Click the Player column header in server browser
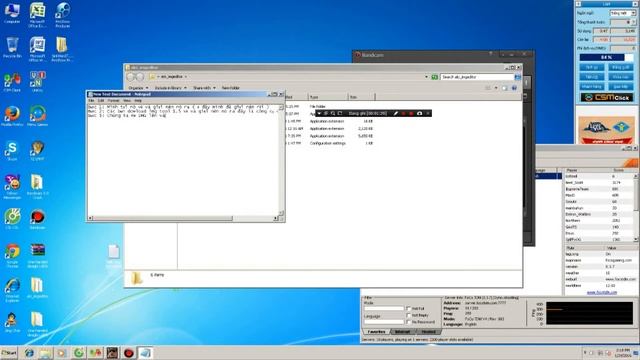The image size is (640, 360). (586, 170)
